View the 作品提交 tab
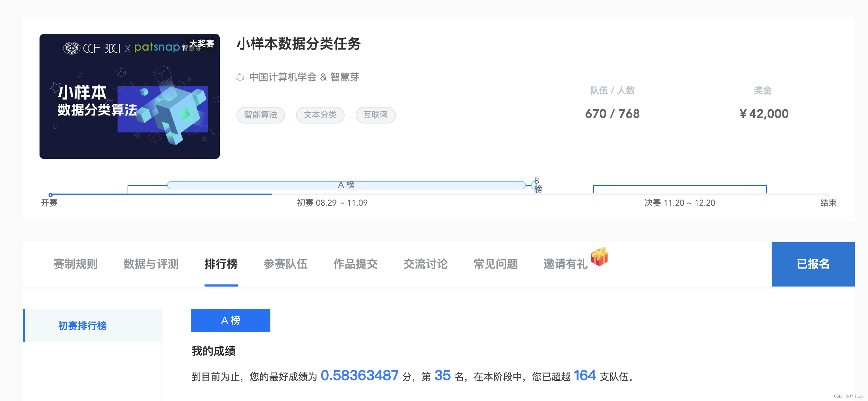The width and height of the screenshot is (868, 401). point(356,264)
